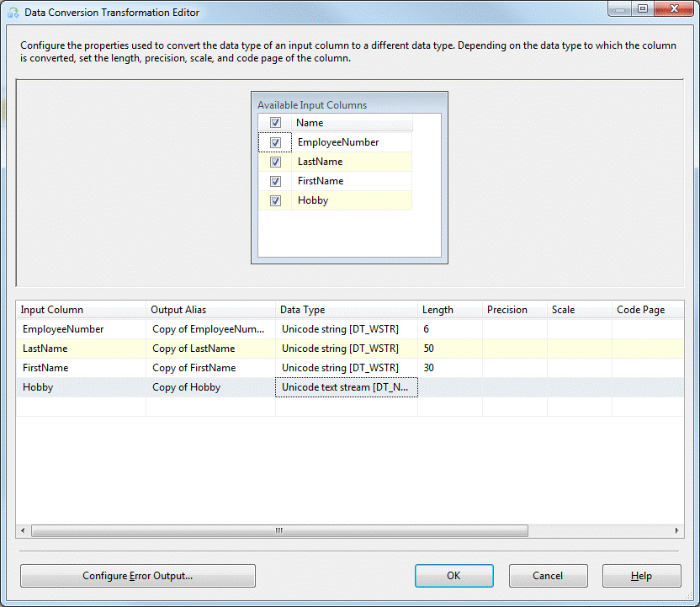The height and width of the screenshot is (607, 700).
Task: Edit the Copy of LastName alias cell
Action: tap(210, 349)
